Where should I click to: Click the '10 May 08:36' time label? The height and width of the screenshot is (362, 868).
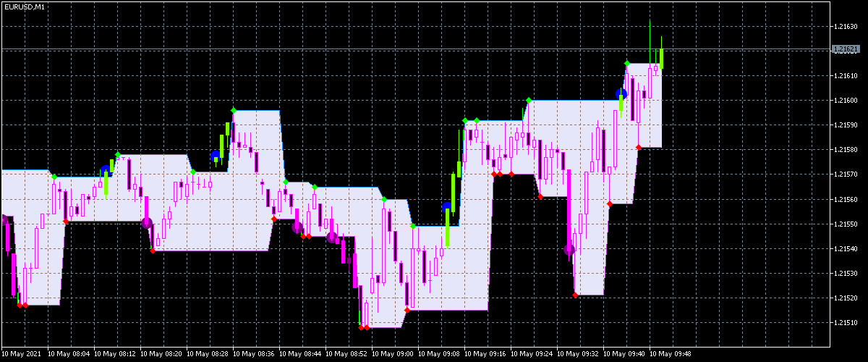pos(254,355)
